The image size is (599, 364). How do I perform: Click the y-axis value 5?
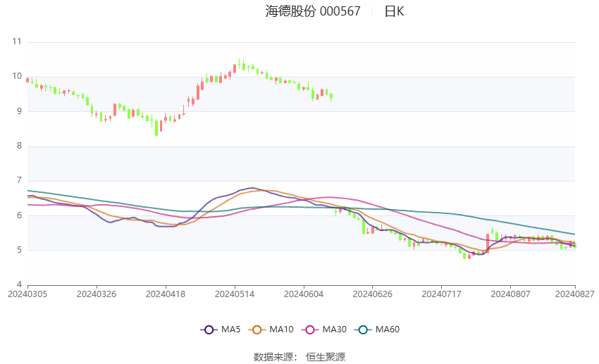coord(19,250)
